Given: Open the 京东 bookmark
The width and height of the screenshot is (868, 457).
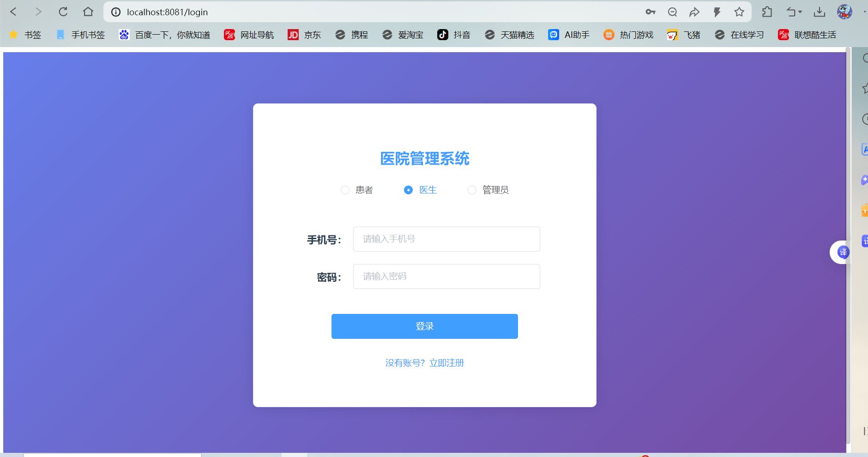Looking at the screenshot, I should (x=304, y=35).
